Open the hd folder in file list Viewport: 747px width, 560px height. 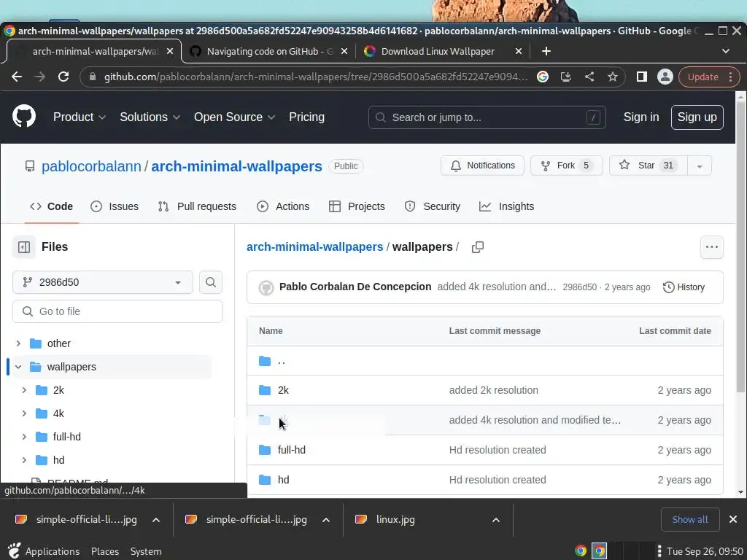tap(283, 480)
